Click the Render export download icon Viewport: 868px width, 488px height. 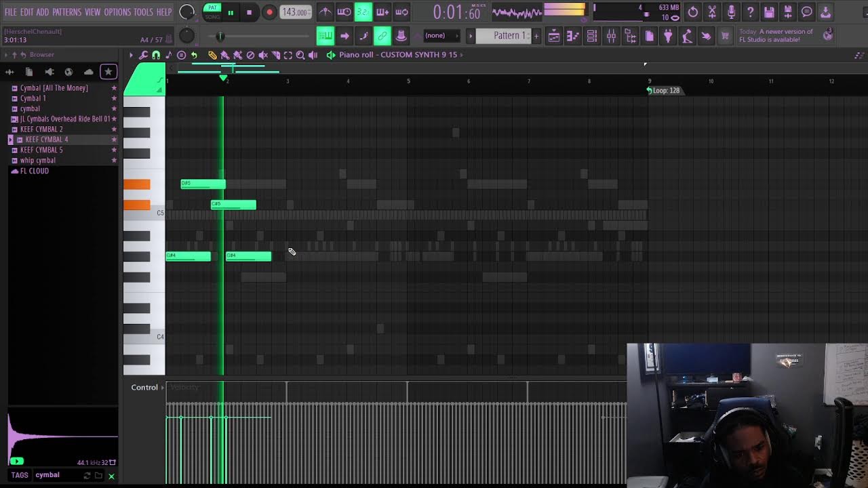826,12
